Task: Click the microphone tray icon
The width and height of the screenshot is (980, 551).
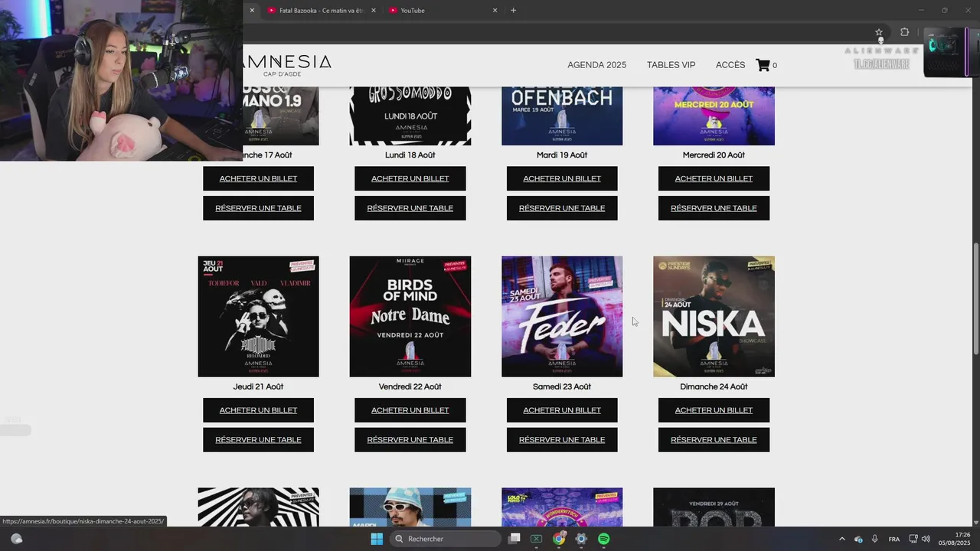Action: tap(874, 539)
